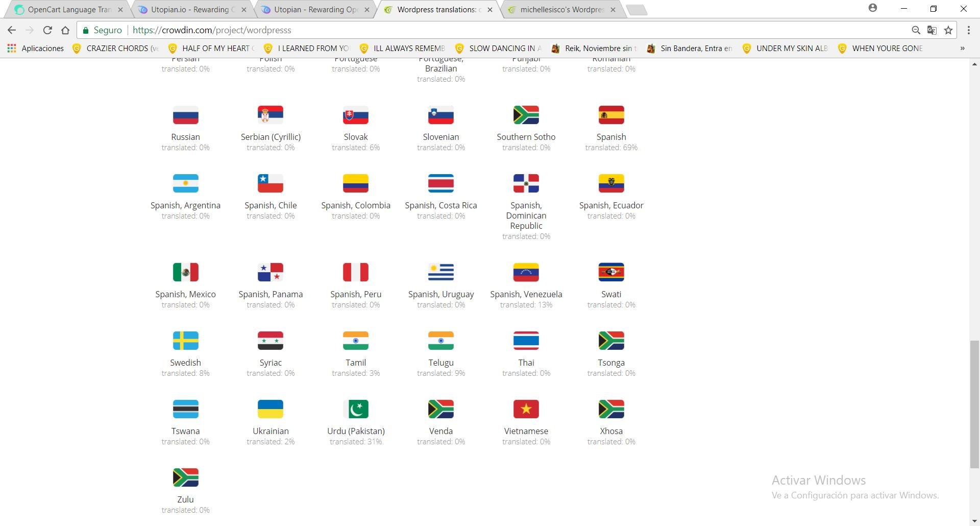This screenshot has width=980, height=526.
Task: Select the Spanish, Costa Rica flag
Action: click(x=441, y=184)
